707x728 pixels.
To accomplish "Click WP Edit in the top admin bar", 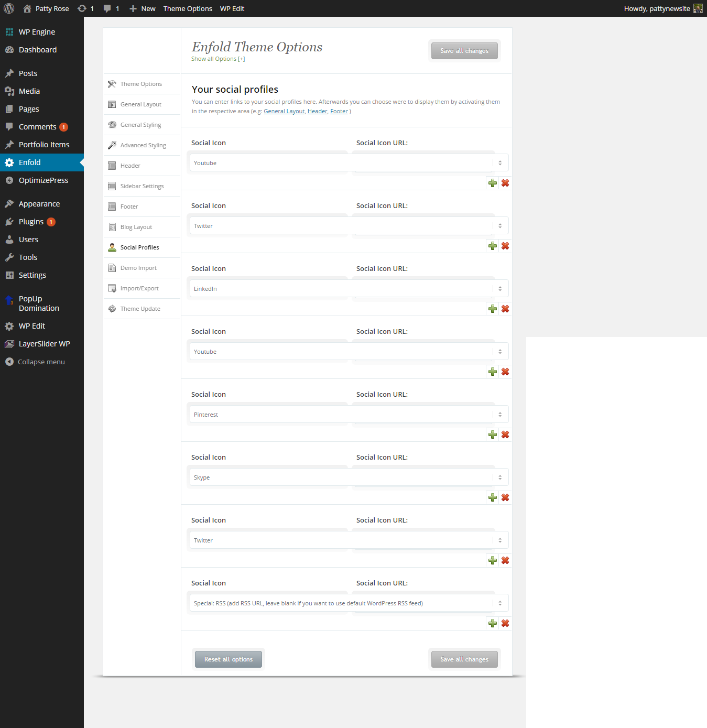I will [232, 8].
